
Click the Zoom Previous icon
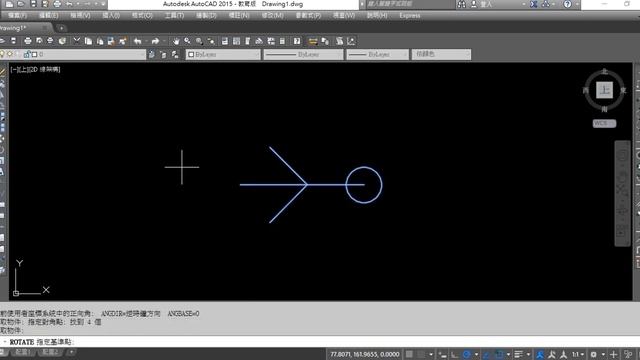(x=211, y=41)
